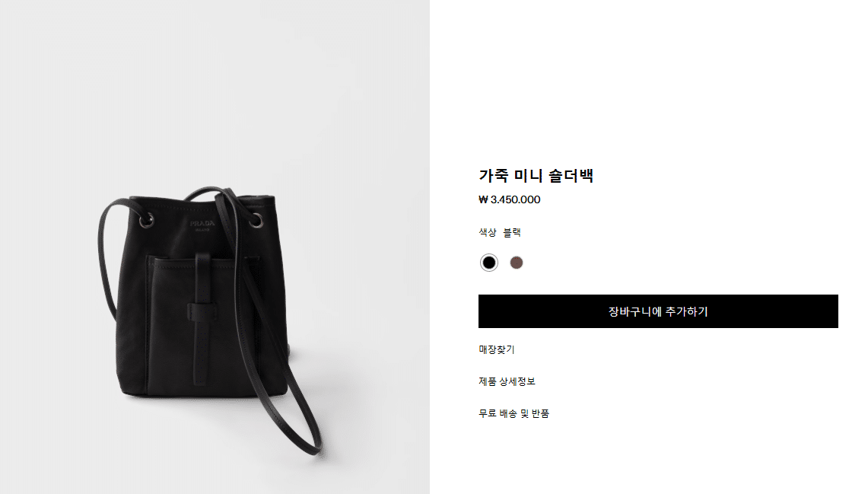This screenshot has height=494, width=868.
Task: Click the 장바구니에 추가하기 button
Action: 657,311
